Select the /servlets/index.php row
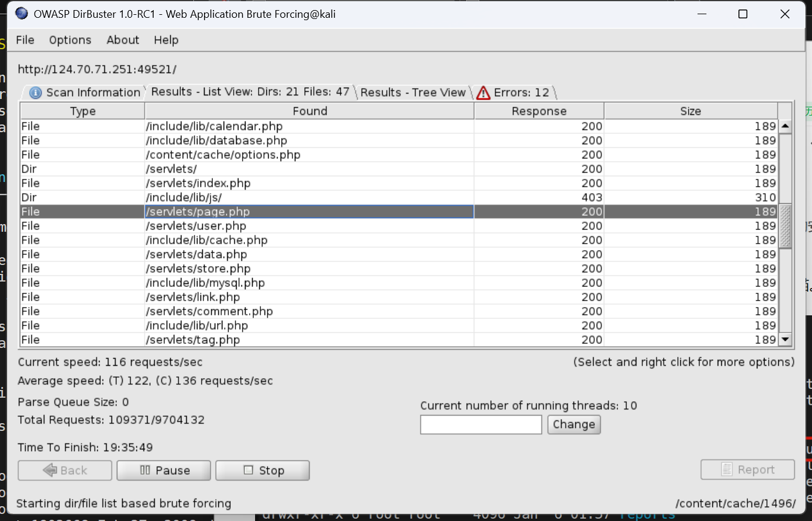 (399, 183)
